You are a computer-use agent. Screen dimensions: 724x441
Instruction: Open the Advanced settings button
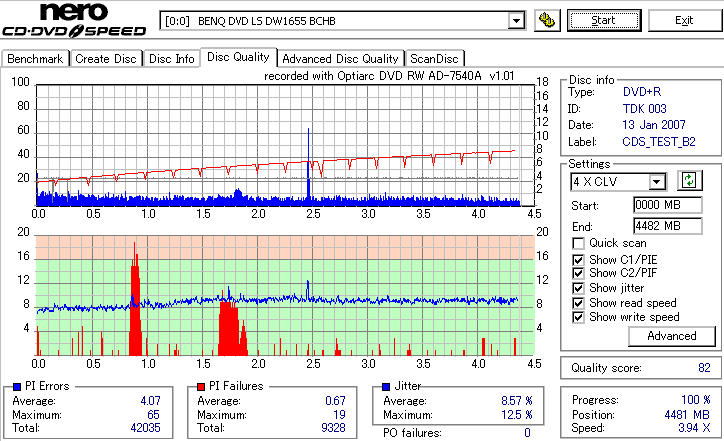click(x=671, y=336)
